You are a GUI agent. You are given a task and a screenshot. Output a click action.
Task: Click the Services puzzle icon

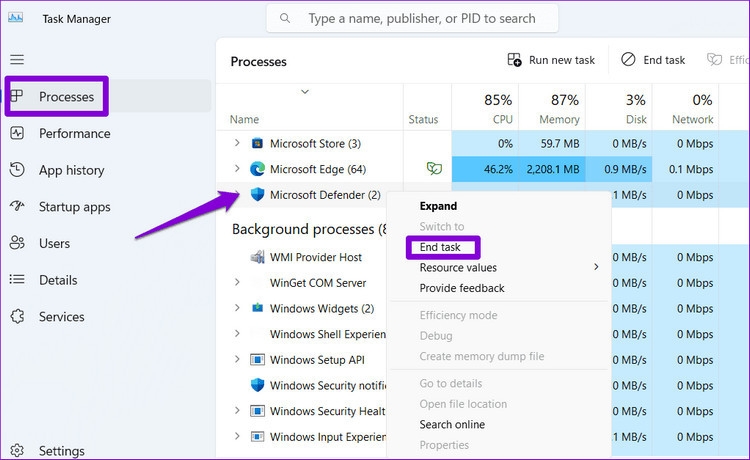click(17, 316)
